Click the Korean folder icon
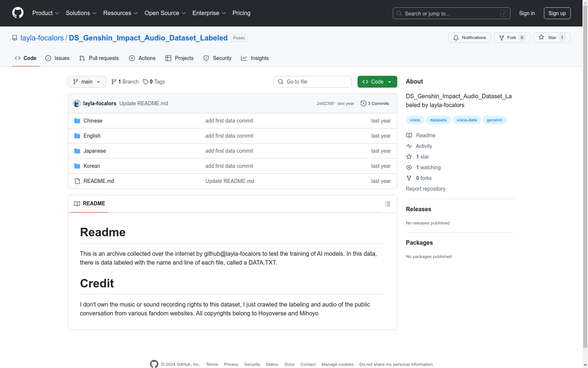The width and height of the screenshot is (588, 368). [x=77, y=166]
